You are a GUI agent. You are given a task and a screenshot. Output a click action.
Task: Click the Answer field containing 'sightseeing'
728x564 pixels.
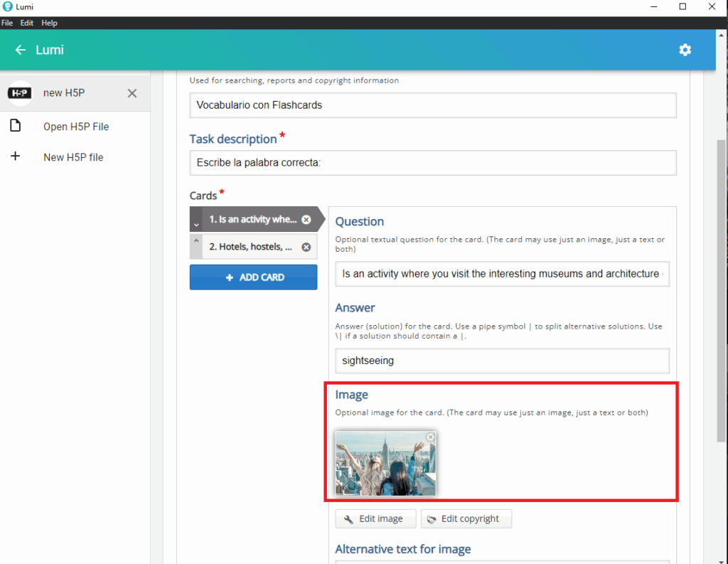(502, 361)
